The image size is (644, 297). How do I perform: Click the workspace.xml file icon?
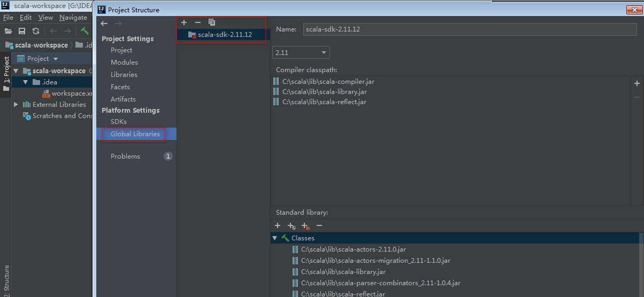point(46,93)
